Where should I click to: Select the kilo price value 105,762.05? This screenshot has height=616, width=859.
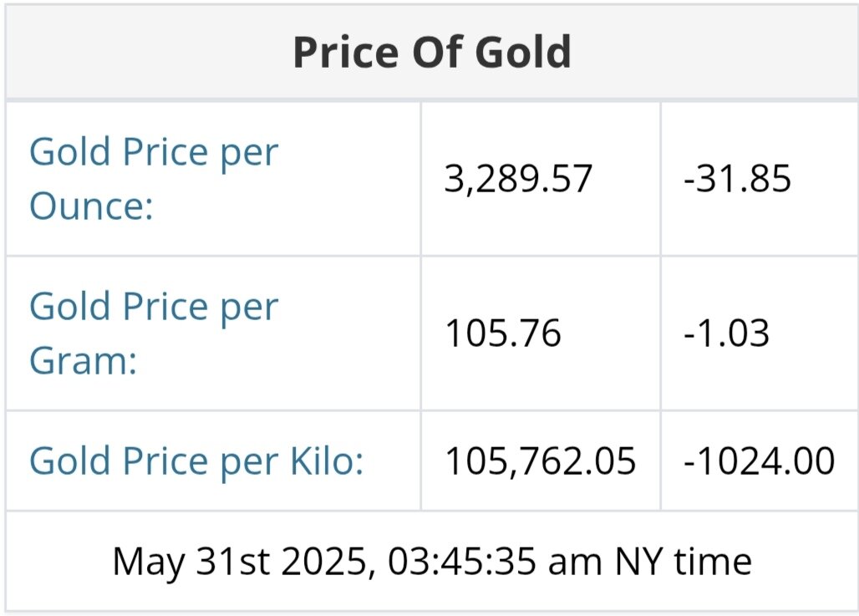pos(540,461)
